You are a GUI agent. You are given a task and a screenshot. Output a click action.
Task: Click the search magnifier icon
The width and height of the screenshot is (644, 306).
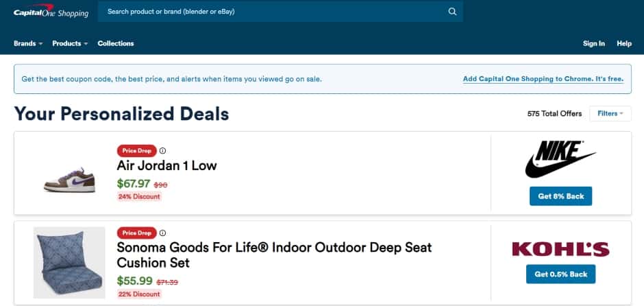(x=452, y=12)
